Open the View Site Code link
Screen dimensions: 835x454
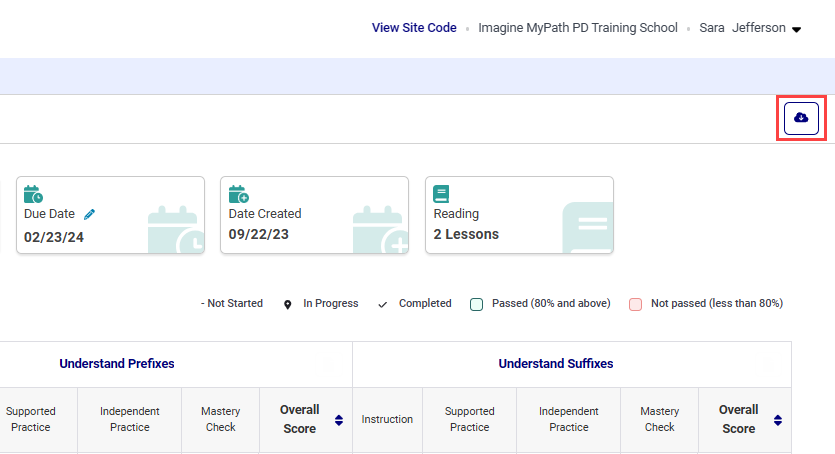point(414,28)
